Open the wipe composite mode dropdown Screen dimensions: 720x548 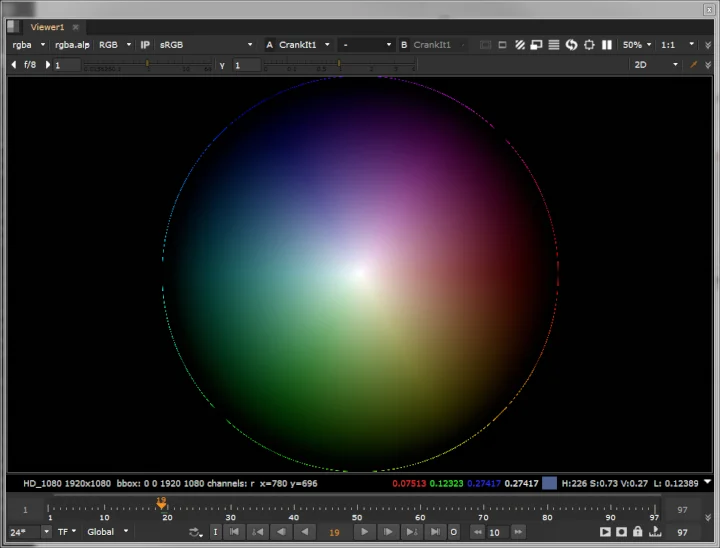[366, 45]
